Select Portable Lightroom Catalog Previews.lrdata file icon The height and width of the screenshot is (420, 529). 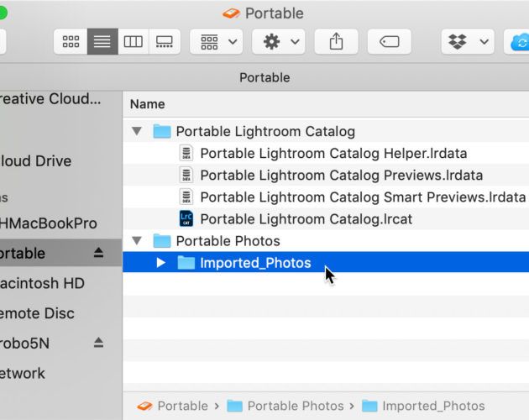186,175
